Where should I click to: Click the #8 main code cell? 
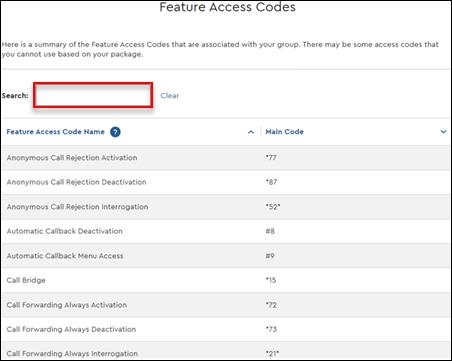(x=270, y=231)
